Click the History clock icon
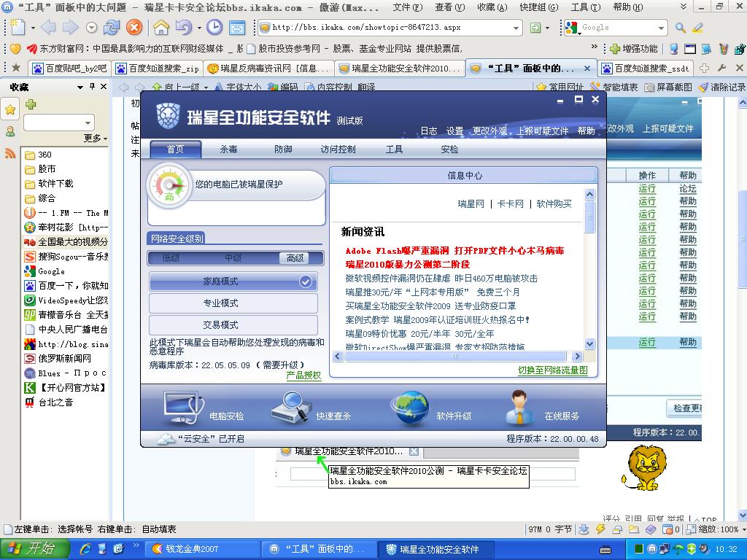This screenshot has width=747, height=560. pos(214,28)
